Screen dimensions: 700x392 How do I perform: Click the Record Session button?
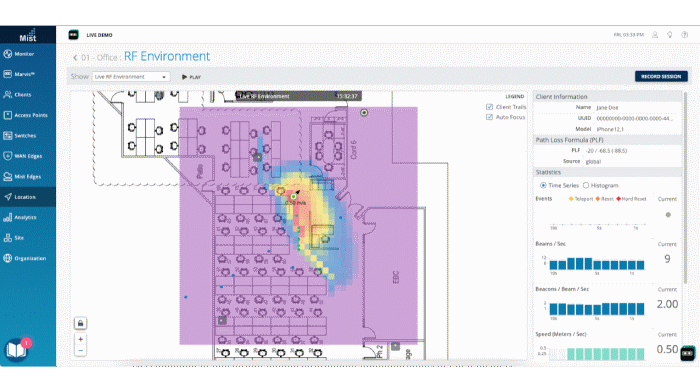click(x=661, y=76)
